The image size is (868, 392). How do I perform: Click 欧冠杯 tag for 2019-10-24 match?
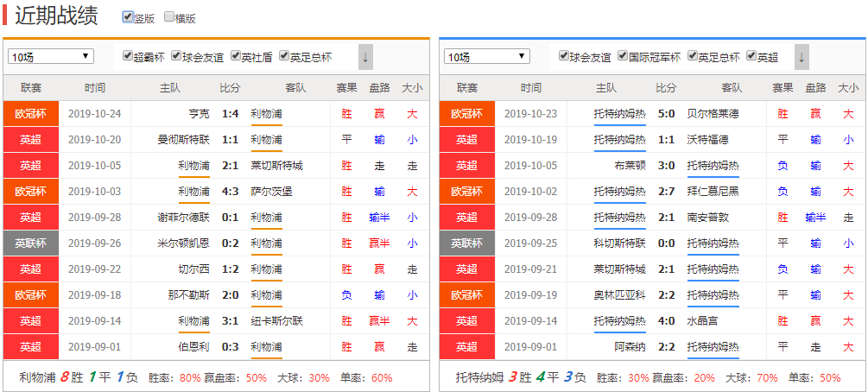click(x=30, y=114)
